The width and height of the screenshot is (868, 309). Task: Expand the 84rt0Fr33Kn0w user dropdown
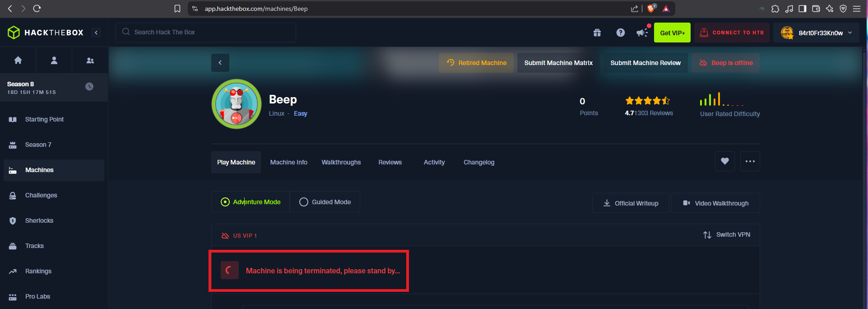tap(816, 33)
